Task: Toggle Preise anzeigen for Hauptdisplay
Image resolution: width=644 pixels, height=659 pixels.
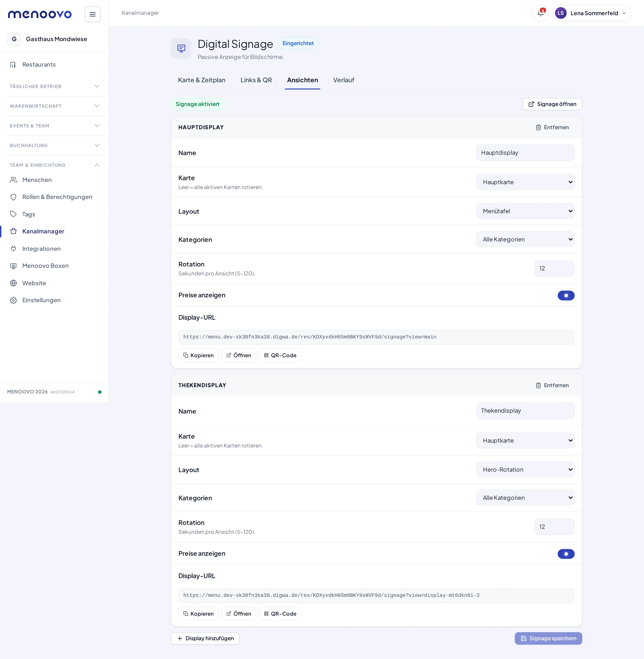Action: click(x=566, y=296)
